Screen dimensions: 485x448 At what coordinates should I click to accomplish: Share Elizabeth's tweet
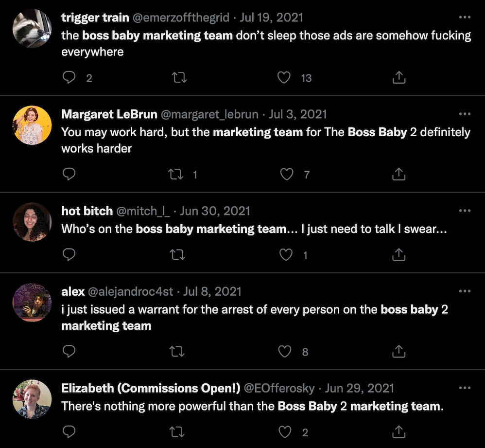398,431
